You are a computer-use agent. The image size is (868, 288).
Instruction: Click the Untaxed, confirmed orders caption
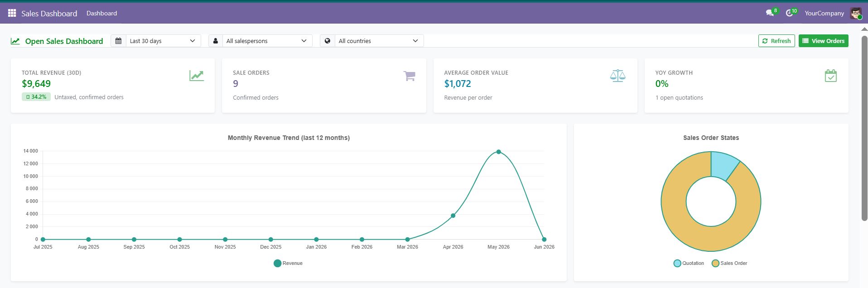89,97
